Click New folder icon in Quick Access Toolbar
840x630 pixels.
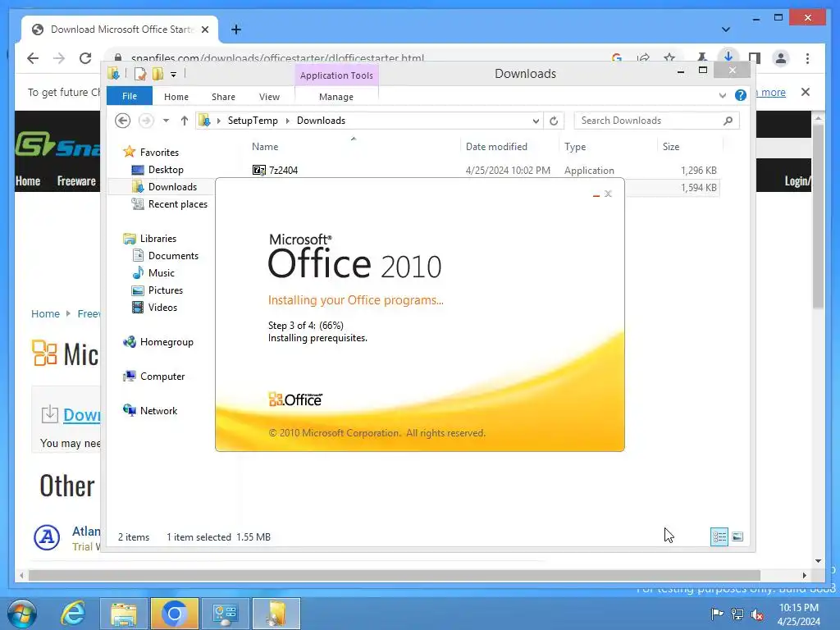click(x=158, y=73)
